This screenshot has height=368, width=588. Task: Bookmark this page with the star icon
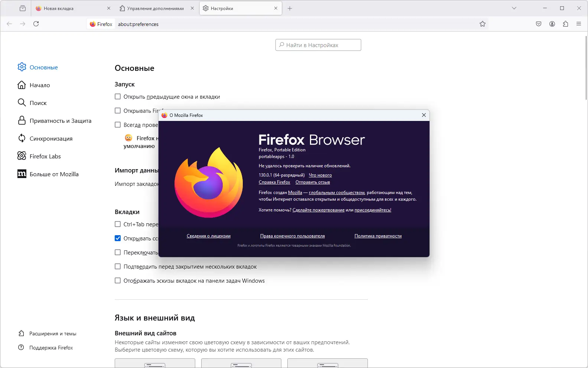point(482,24)
